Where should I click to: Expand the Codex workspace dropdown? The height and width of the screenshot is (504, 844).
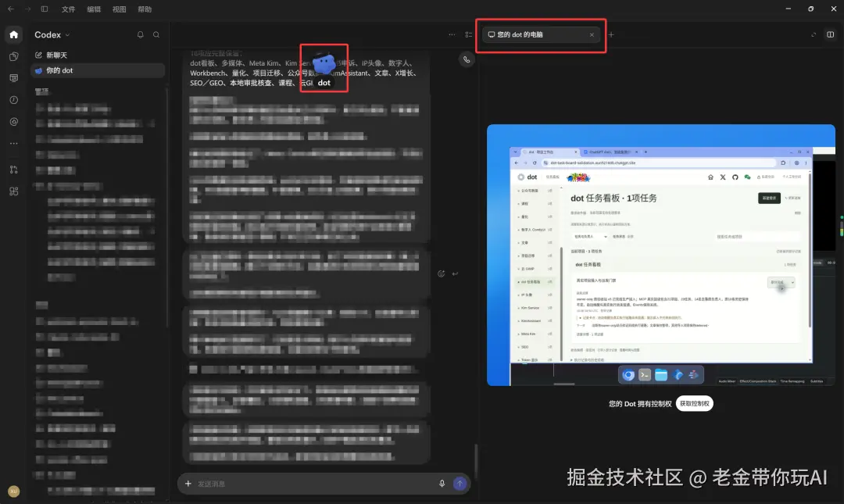[x=52, y=34]
